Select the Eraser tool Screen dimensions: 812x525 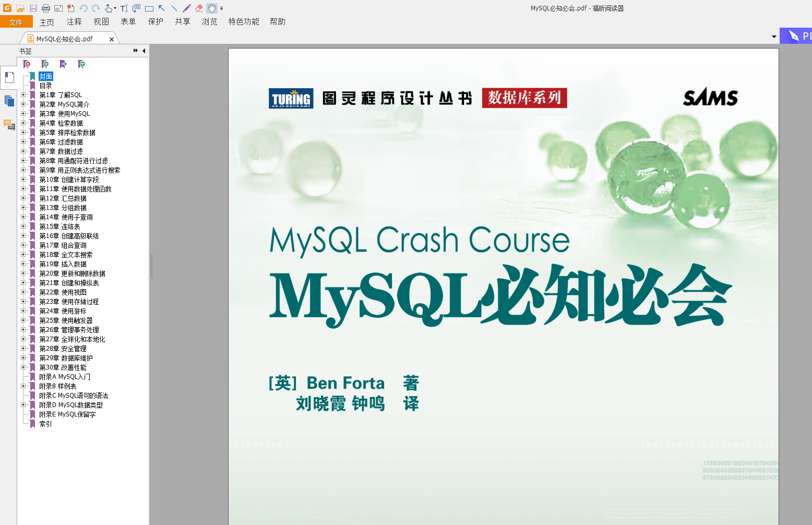tap(199, 8)
